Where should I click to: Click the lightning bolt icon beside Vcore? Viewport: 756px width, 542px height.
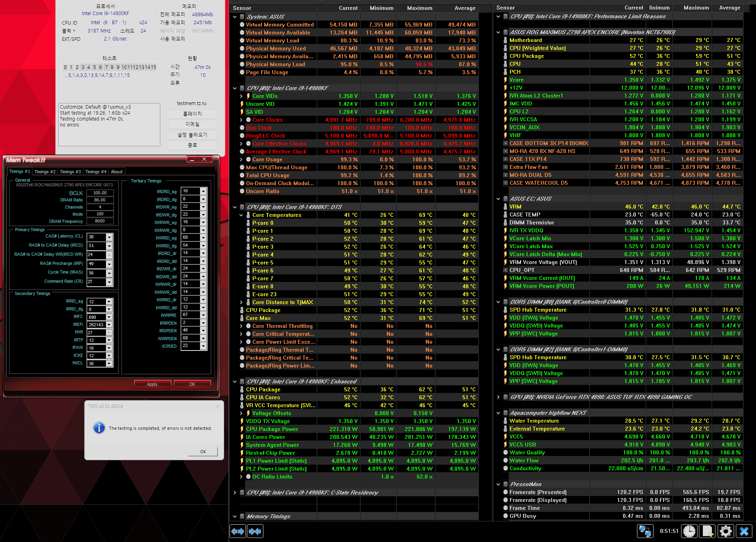click(505, 80)
